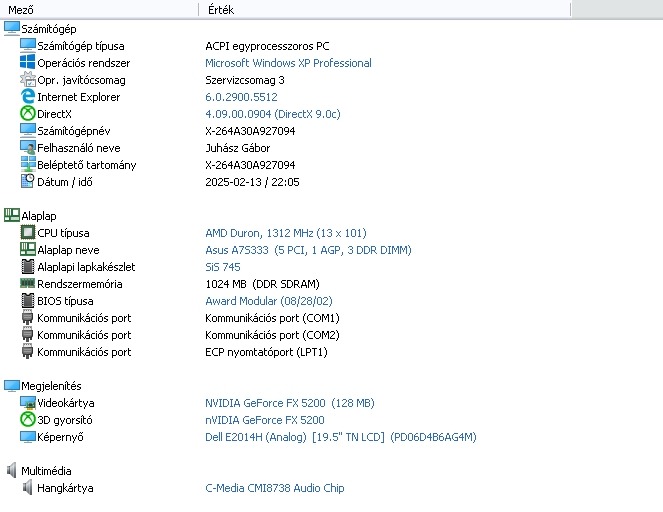The width and height of the screenshot is (663, 512).
Task: Click the CPU típusa chip icon
Action: coord(28,233)
